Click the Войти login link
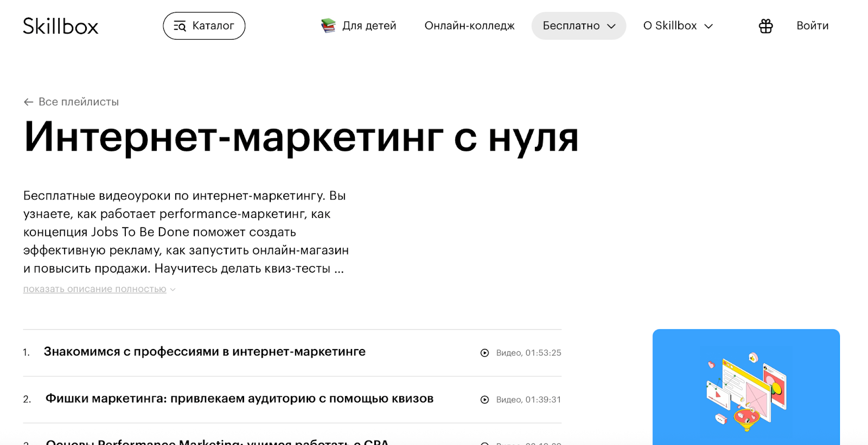 click(812, 26)
